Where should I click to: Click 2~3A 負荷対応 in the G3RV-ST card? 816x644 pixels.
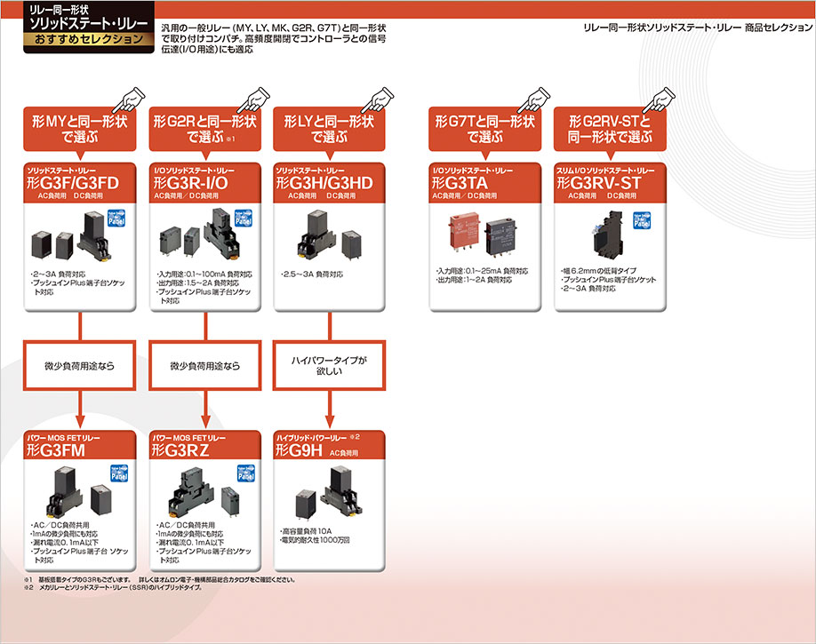tap(588, 288)
